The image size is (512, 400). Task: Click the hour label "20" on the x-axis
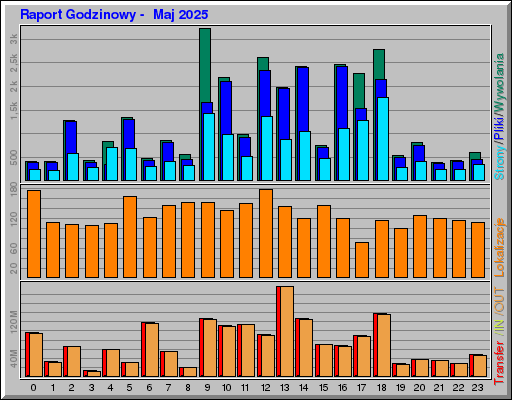tap(419, 388)
